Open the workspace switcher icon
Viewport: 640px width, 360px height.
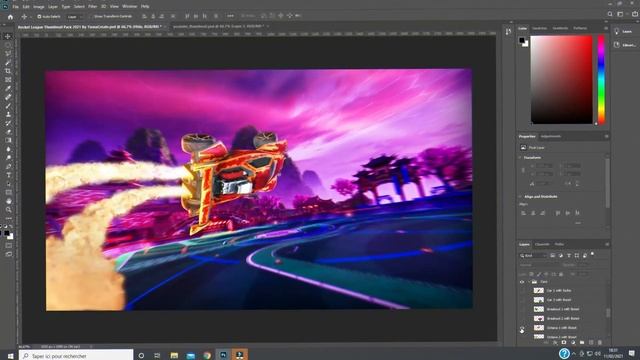620,14
